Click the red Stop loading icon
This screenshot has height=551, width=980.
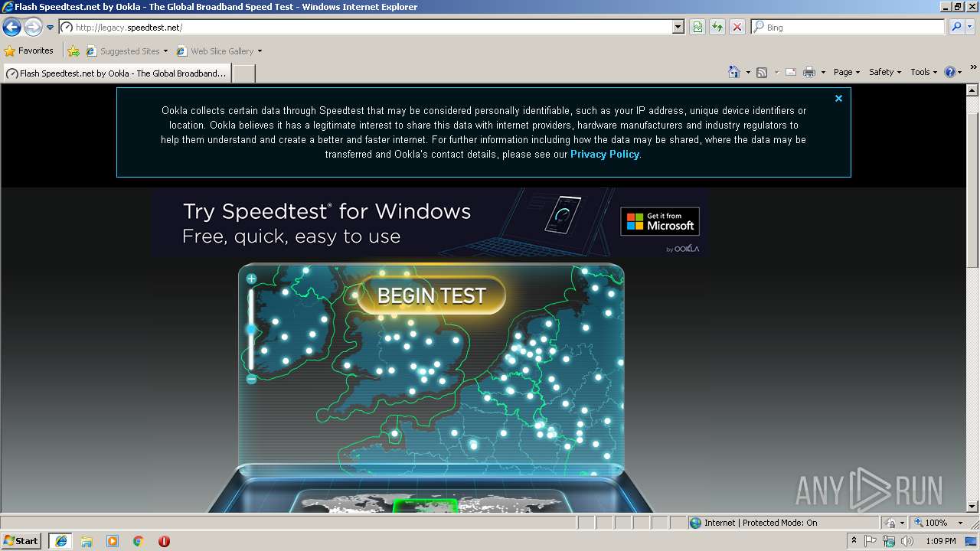tap(737, 28)
